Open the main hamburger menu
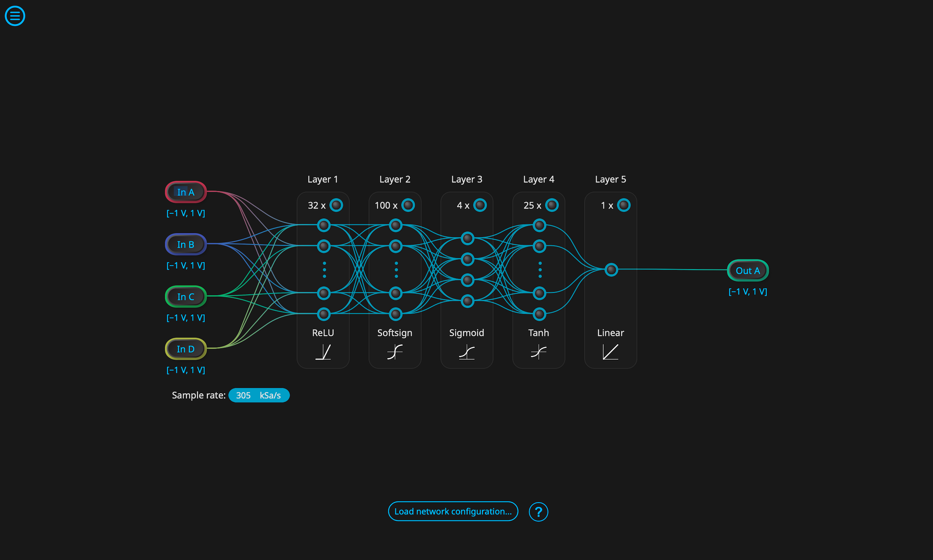The image size is (933, 560). [15, 16]
